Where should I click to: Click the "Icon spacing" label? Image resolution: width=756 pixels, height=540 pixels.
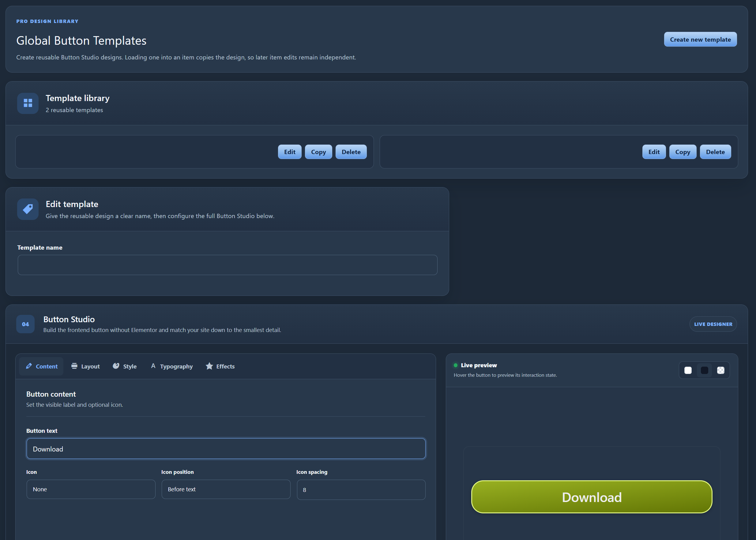pyautogui.click(x=312, y=472)
